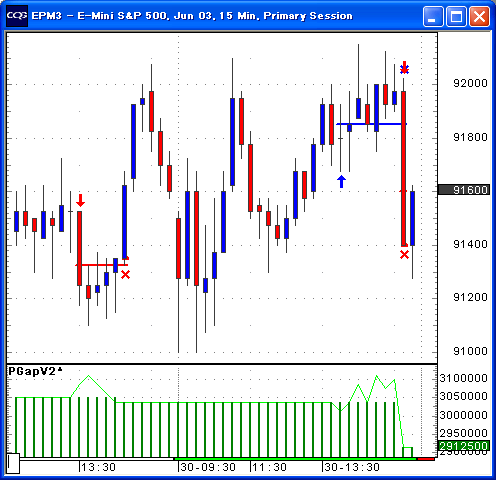Screen dimensions: 496x480
Task: Select the PGapV2 study label
Action: coord(35,371)
